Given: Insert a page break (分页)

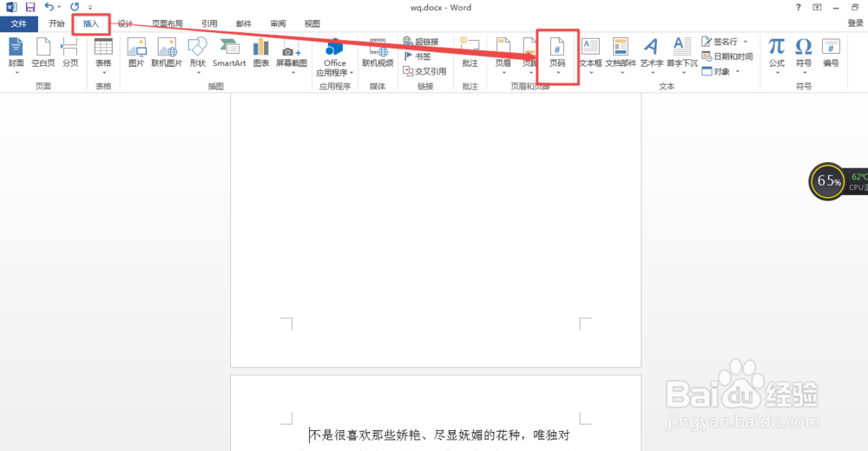Looking at the screenshot, I should pos(70,54).
